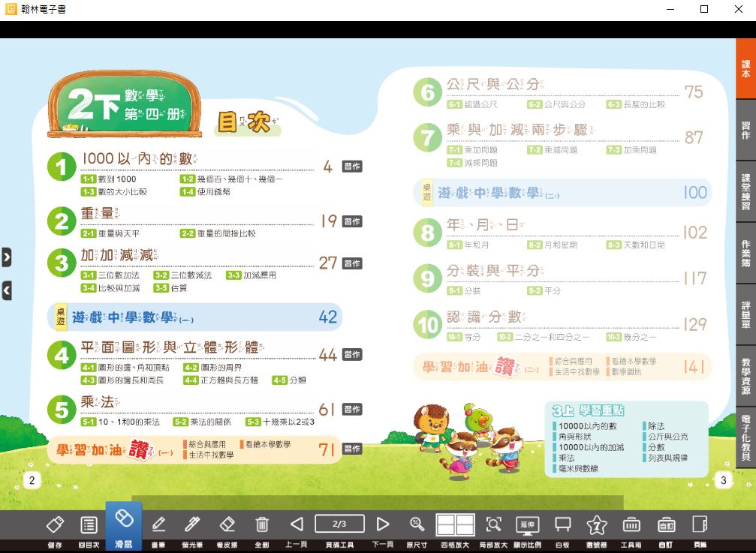Click section 4-5 分類
The width and height of the screenshot is (756, 553).
tap(289, 380)
